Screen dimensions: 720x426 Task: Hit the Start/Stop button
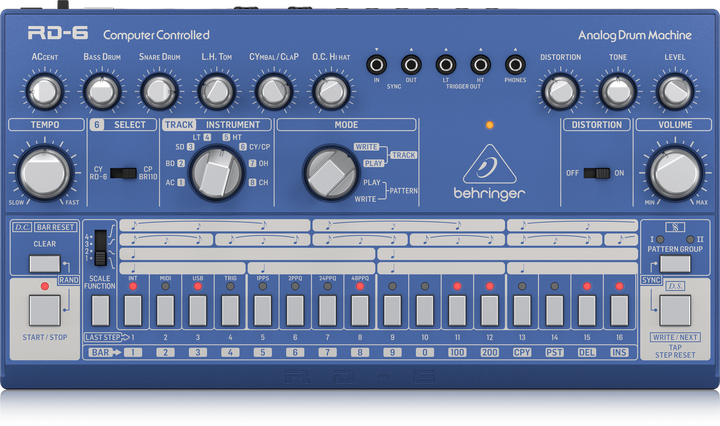pos(45,310)
